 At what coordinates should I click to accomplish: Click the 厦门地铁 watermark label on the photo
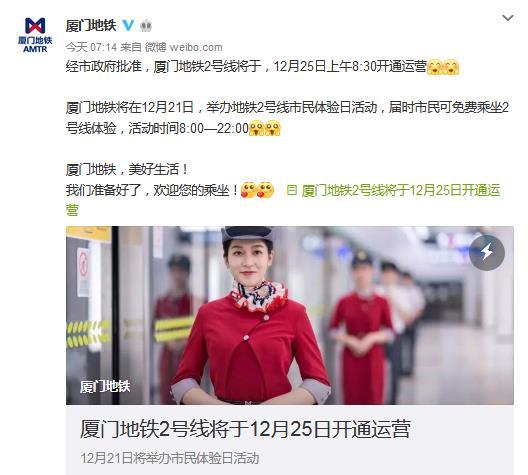pos(105,386)
